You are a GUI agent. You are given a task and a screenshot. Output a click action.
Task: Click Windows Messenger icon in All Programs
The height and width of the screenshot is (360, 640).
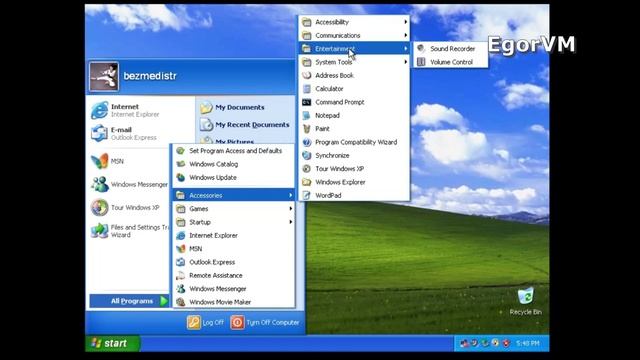[x=180, y=289]
